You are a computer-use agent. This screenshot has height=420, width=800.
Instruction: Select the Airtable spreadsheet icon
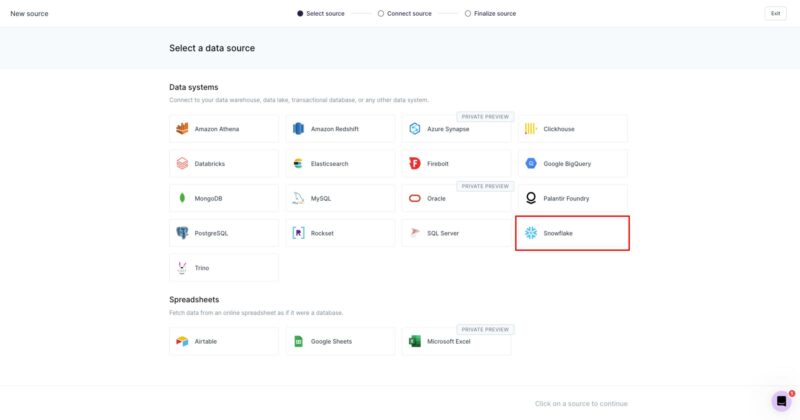coord(182,341)
